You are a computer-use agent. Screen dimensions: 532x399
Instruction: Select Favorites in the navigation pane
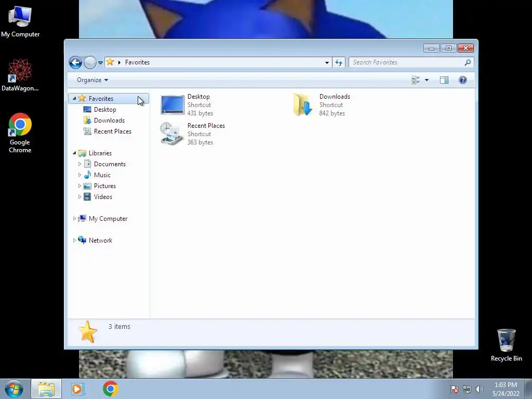(101, 98)
